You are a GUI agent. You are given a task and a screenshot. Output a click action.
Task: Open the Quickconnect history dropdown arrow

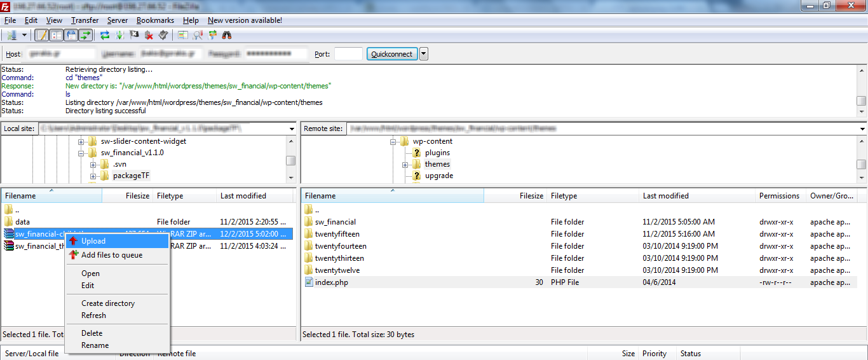pyautogui.click(x=424, y=54)
